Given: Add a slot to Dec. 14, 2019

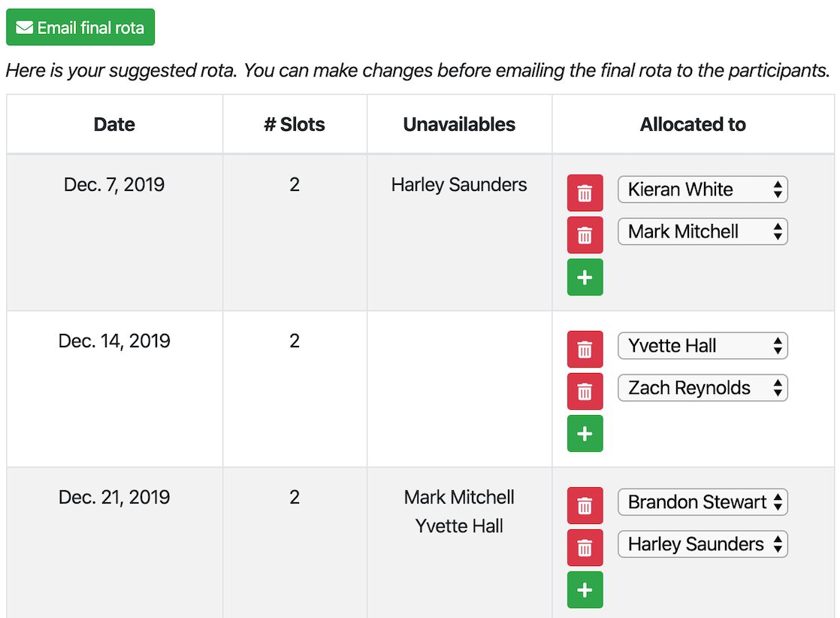Looking at the screenshot, I should [x=585, y=434].
